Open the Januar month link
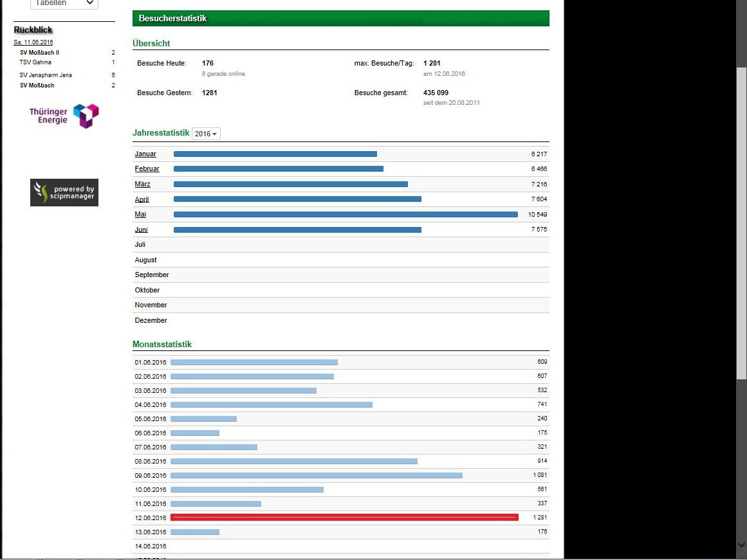747x560 pixels. (x=145, y=154)
